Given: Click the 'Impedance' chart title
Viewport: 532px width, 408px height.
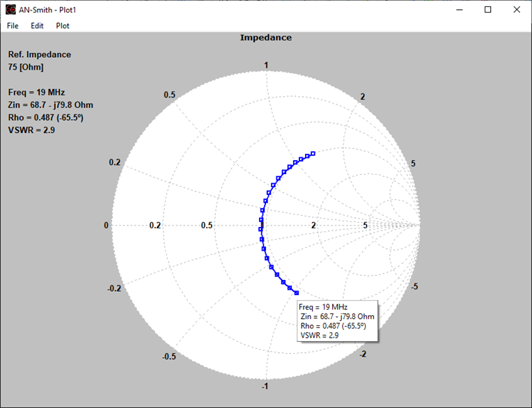Looking at the screenshot, I should (x=266, y=38).
